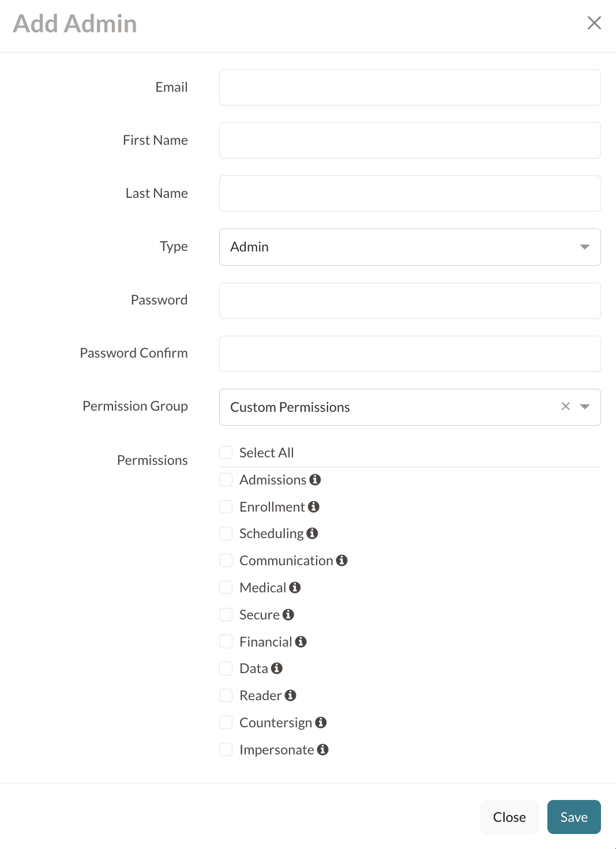The height and width of the screenshot is (849, 616).
Task: Focus the Email input field
Action: (x=410, y=88)
